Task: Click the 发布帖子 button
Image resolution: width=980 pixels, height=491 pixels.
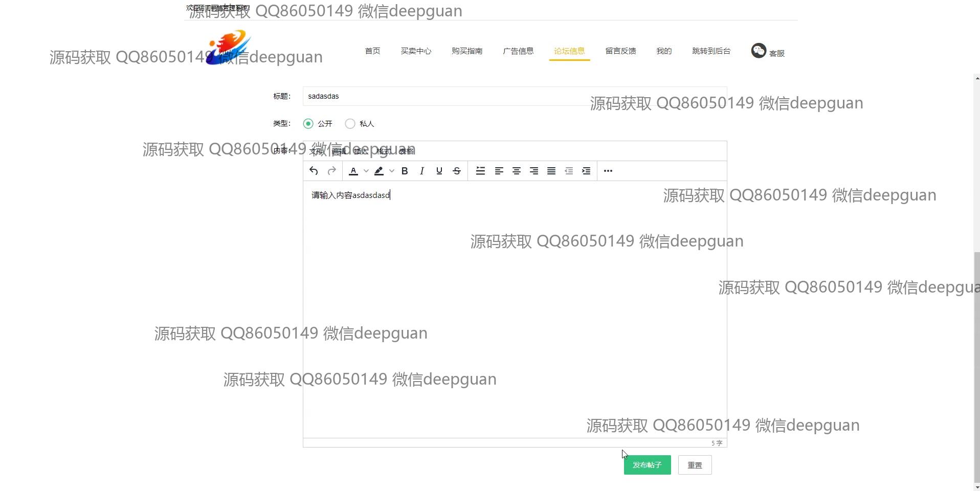Action: (647, 465)
